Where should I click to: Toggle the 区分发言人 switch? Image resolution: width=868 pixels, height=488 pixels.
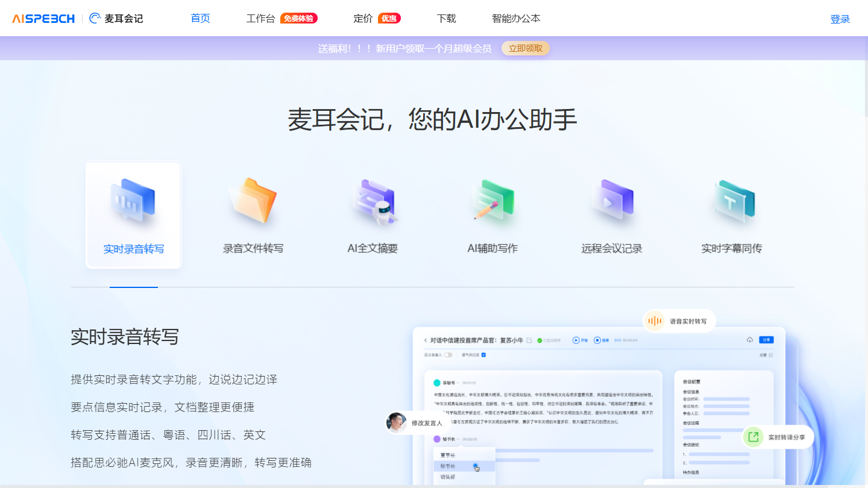448,355
